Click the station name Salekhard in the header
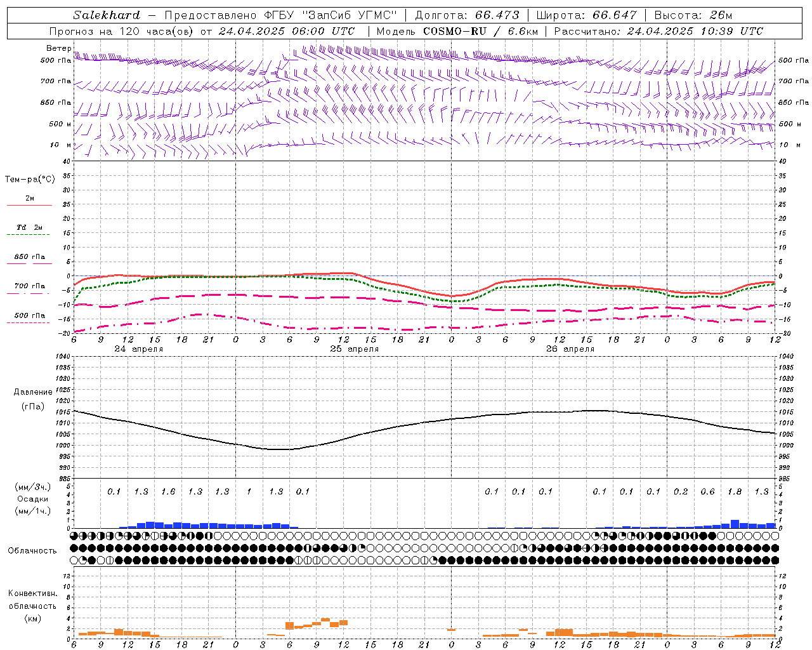The width and height of the screenshot is (812, 650). [107, 15]
